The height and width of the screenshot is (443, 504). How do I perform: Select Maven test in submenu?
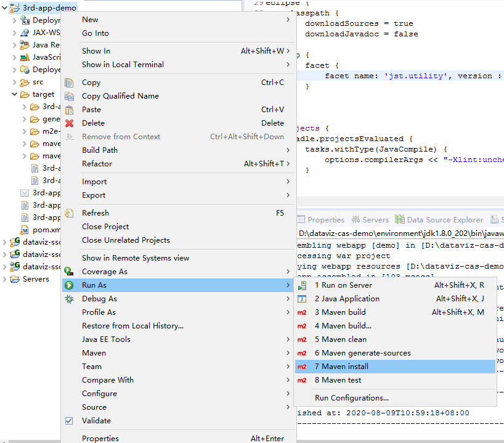click(395, 380)
